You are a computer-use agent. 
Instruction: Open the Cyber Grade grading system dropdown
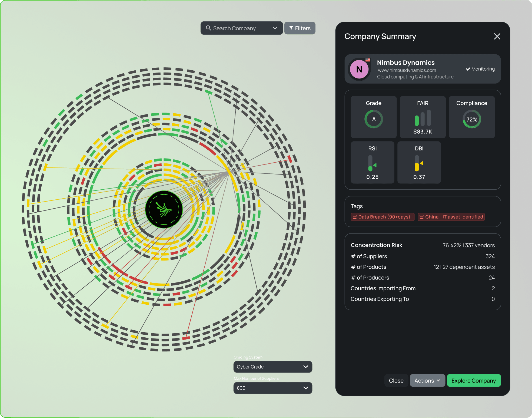pyautogui.click(x=272, y=367)
